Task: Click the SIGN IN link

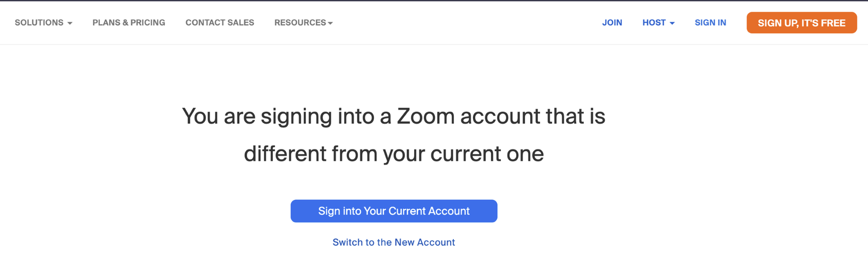Action: [x=710, y=23]
